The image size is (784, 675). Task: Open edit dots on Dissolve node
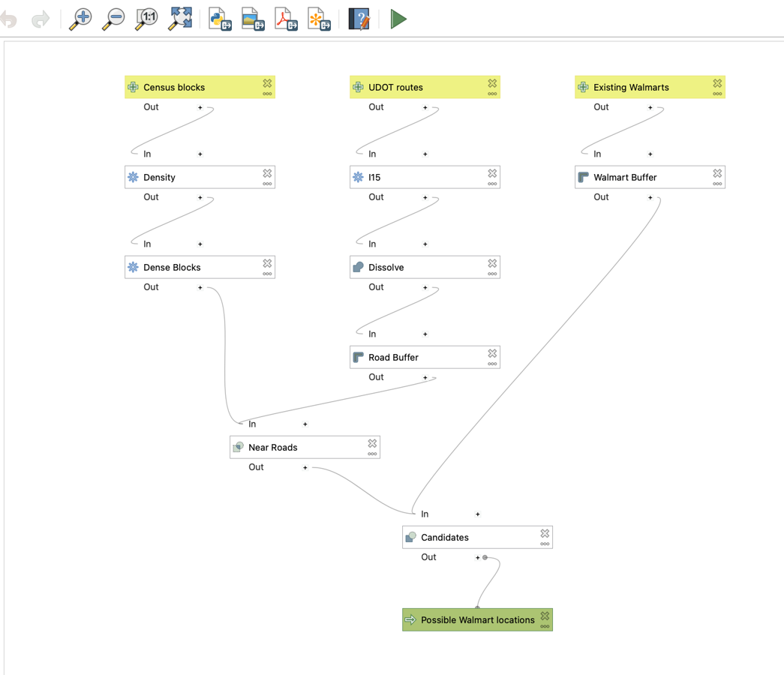point(492,274)
